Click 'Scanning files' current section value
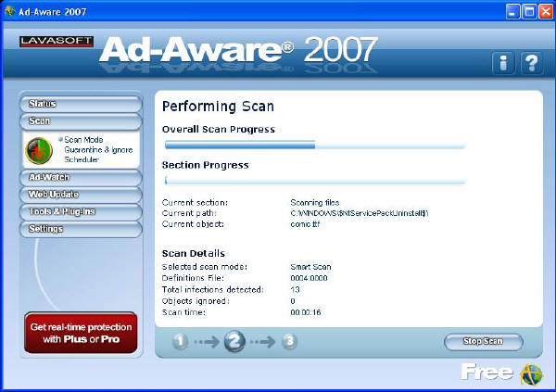The image size is (556, 392). [x=315, y=203]
